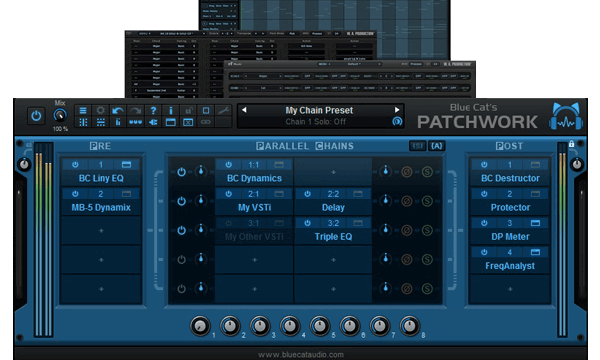This screenshot has width=600, height=360.
Task: Open the main menu hamburger icon
Action: click(x=83, y=111)
